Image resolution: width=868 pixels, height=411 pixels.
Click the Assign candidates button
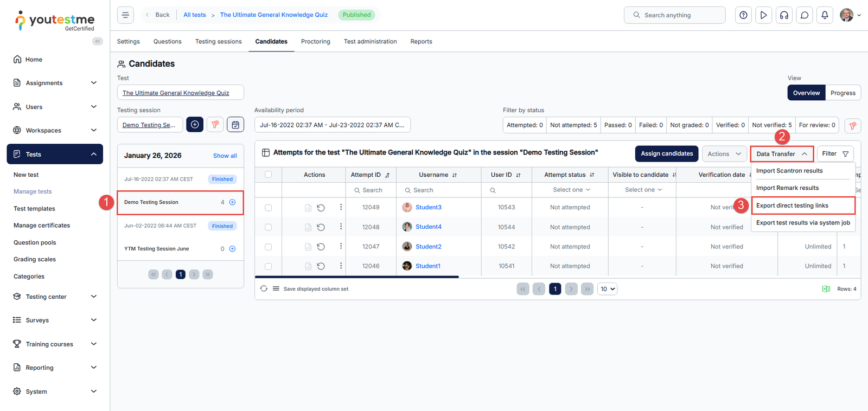pos(666,154)
